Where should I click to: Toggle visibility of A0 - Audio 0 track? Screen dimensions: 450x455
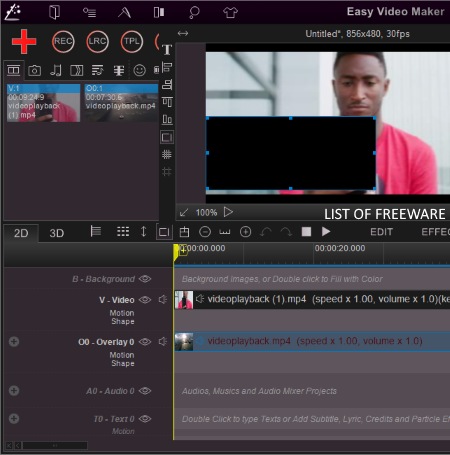click(x=145, y=391)
